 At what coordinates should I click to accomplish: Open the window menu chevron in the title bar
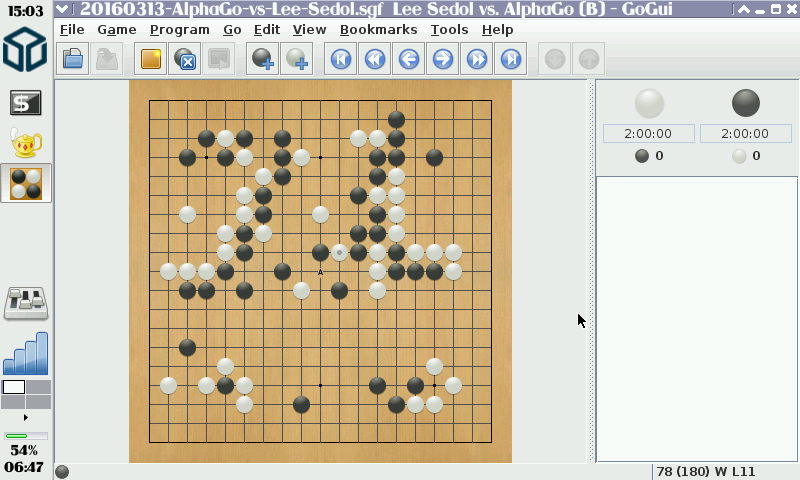62,9
